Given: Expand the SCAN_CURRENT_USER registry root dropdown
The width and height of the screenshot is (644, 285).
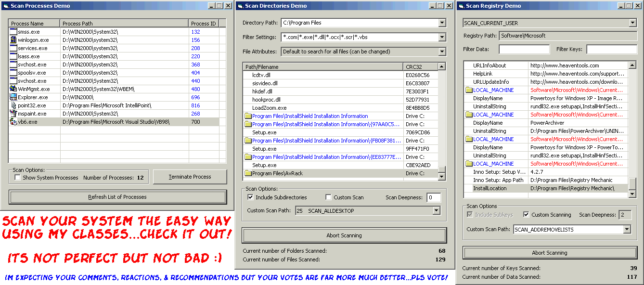Looking at the screenshot, I should [632, 23].
